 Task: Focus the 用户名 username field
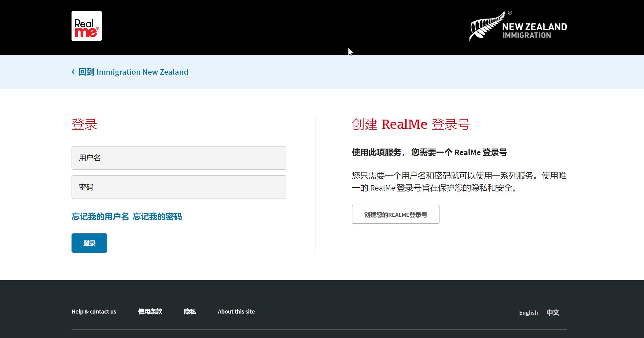point(179,158)
